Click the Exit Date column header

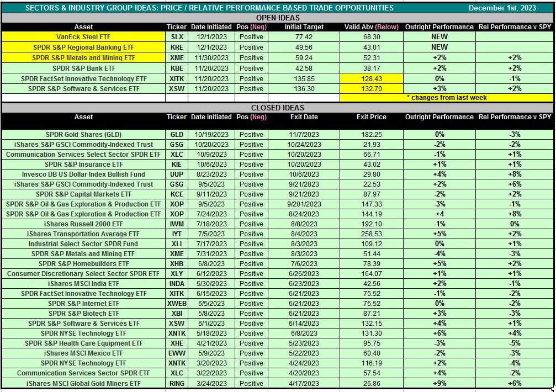pos(304,117)
